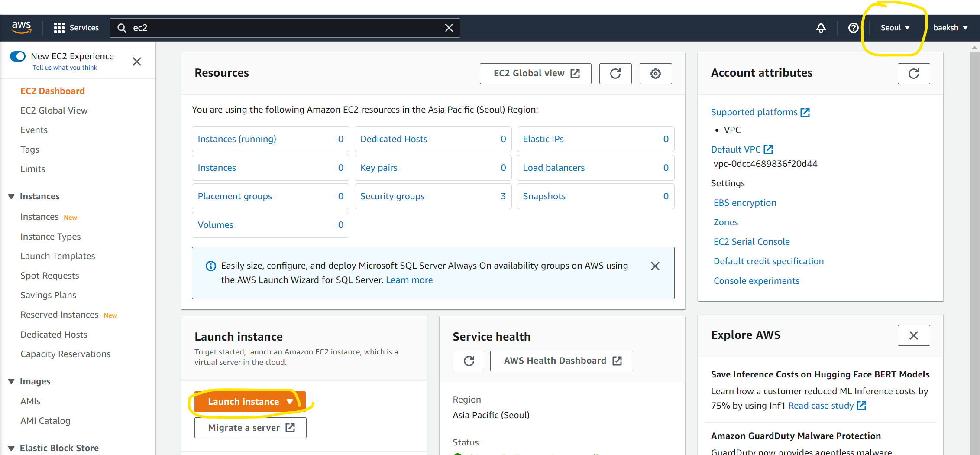
Task: Open the Supported platforms external link
Action: point(760,112)
